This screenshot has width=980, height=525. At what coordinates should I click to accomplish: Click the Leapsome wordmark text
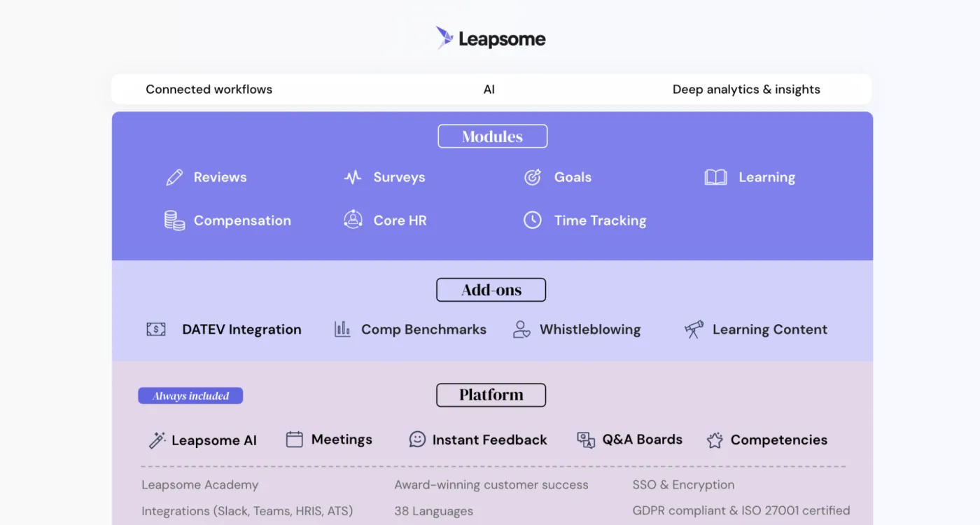point(502,39)
